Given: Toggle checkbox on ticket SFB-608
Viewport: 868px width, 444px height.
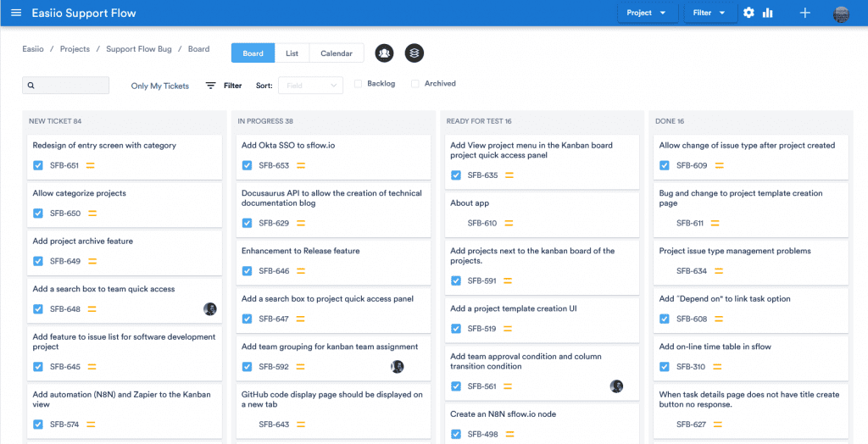Looking at the screenshot, I should click(665, 319).
